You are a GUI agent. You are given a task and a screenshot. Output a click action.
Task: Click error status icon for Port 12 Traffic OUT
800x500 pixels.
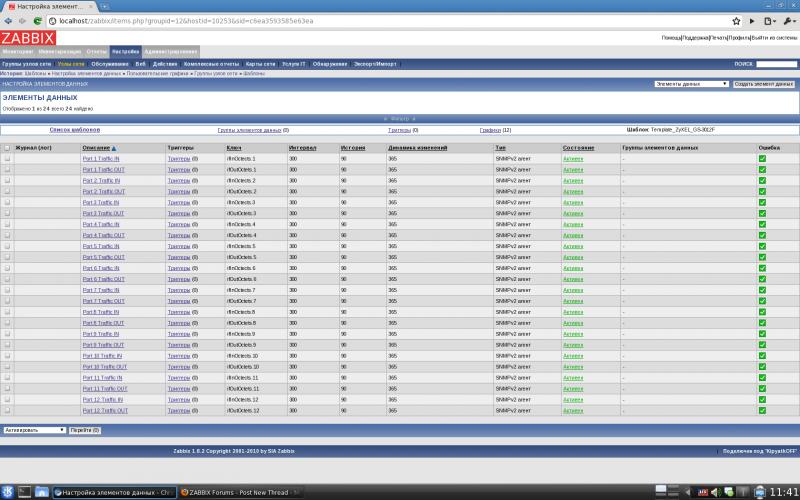(762, 410)
